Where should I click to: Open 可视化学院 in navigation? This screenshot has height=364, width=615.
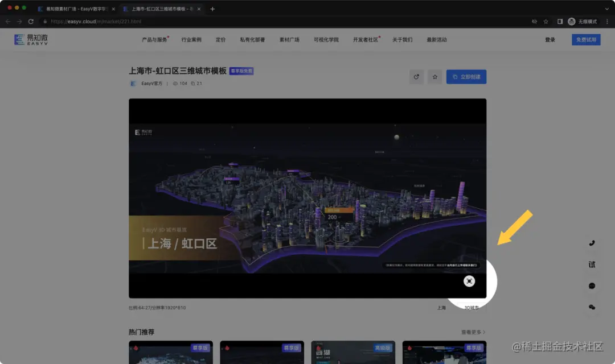326,40
